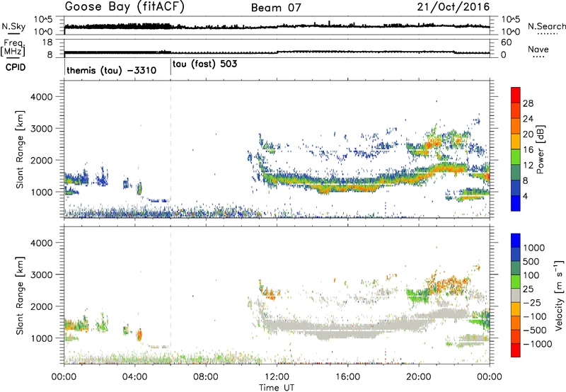Click the 'Beam 07' heading
The width and height of the screenshot is (566, 392).
point(276,8)
